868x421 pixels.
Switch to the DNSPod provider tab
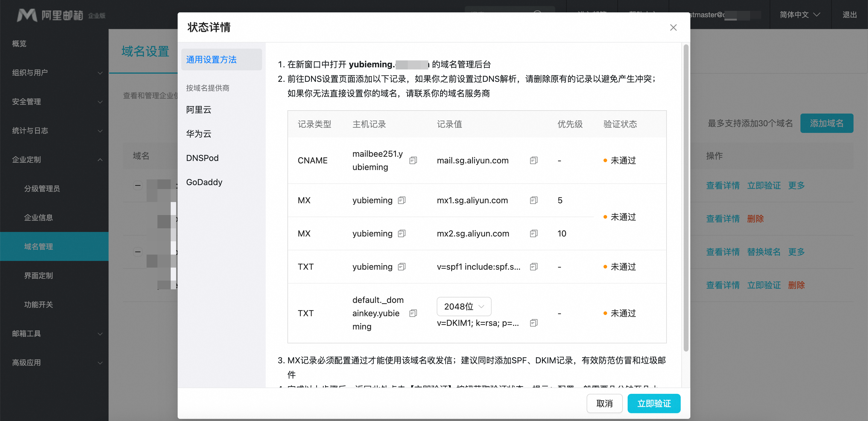202,158
